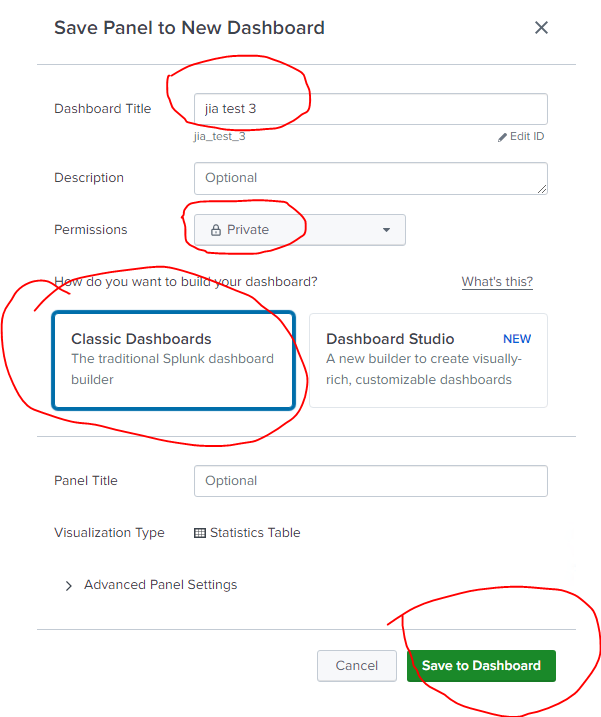Image resolution: width=601 pixels, height=717 pixels.
Task: Click the Statistics Table grid icon
Action: coord(200,533)
